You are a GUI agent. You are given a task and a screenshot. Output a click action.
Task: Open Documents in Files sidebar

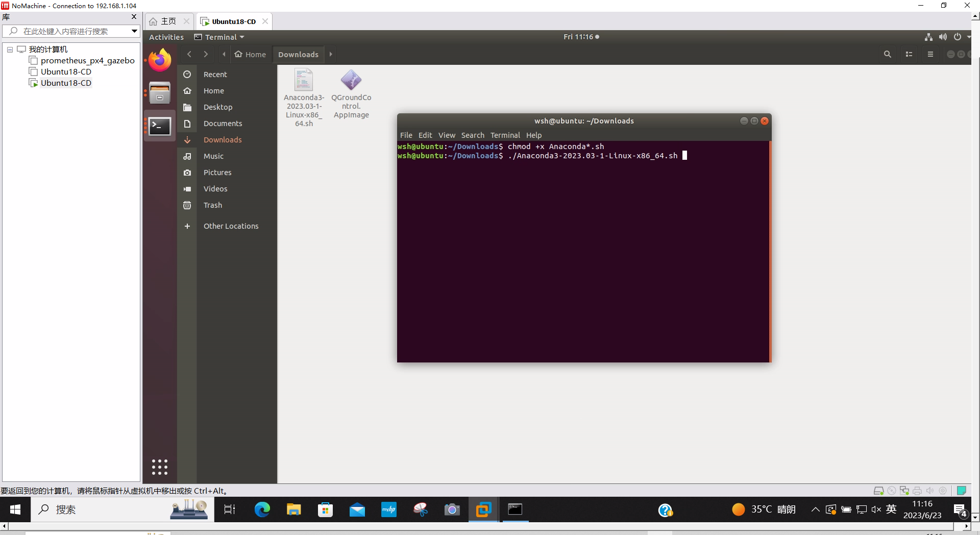coord(228,124)
